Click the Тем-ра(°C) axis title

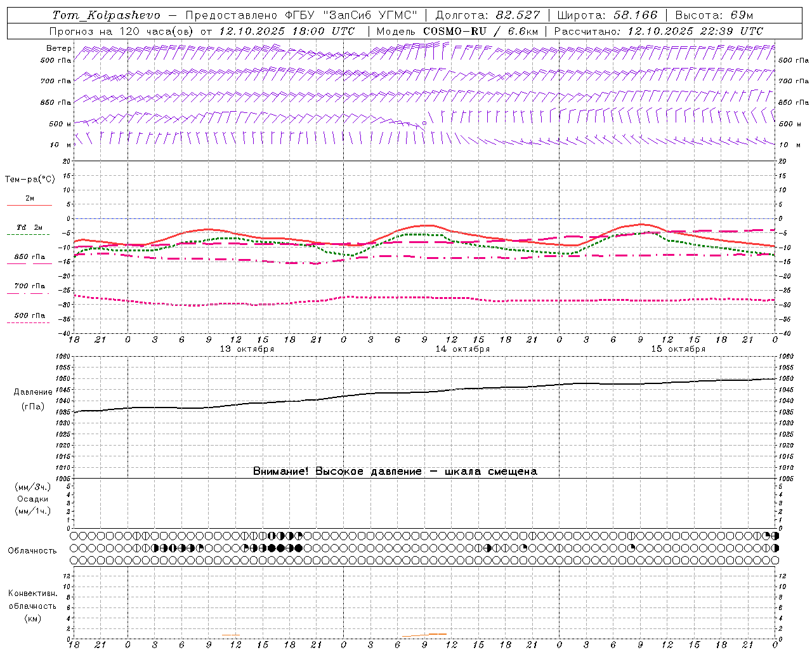[x=30, y=180]
